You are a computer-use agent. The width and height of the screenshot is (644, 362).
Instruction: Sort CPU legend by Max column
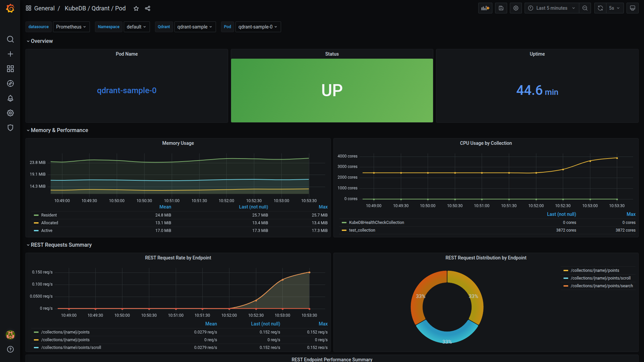[631, 214]
